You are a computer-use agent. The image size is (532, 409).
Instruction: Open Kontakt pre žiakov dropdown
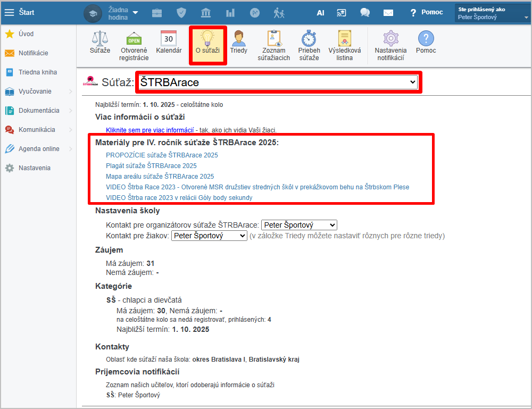click(x=209, y=236)
